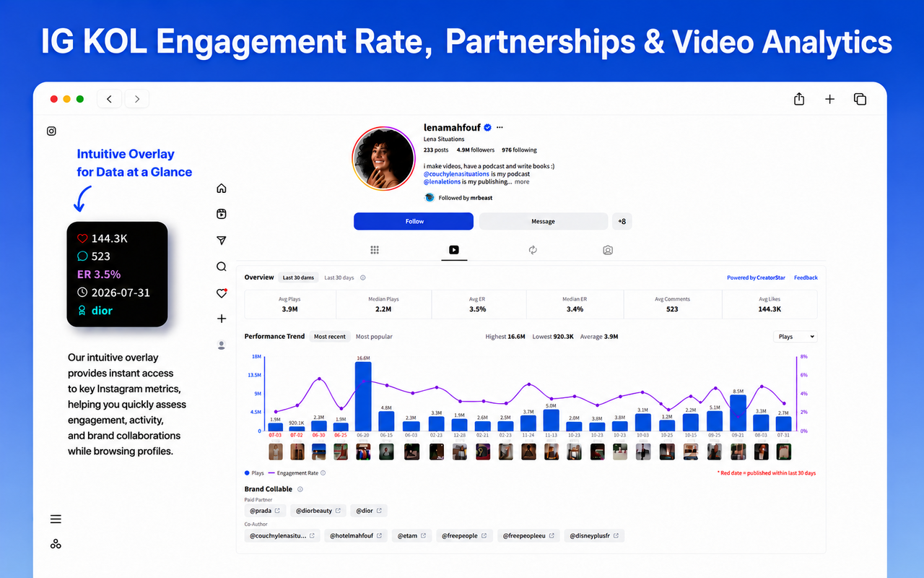Click the 8.5M bar for 09-21
Viewport: 924px width, 578px height.
point(738,413)
